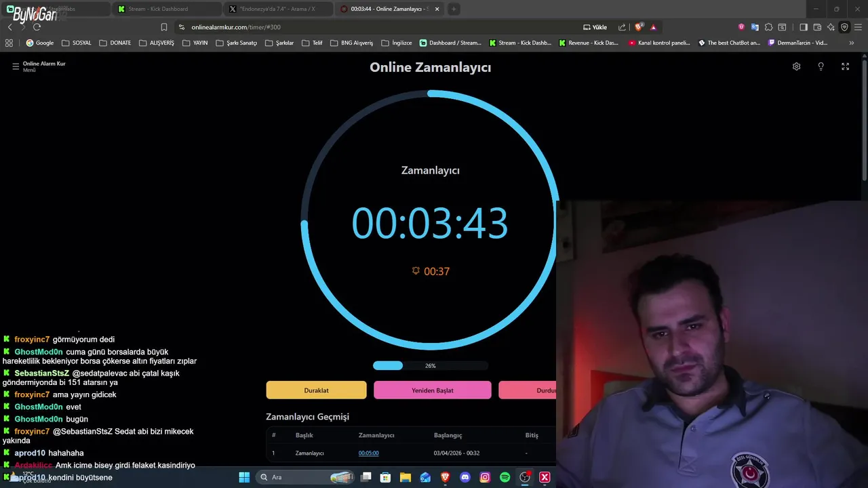The image size is (868, 488).
Task: Click the Yükle install button
Action: 595,27
